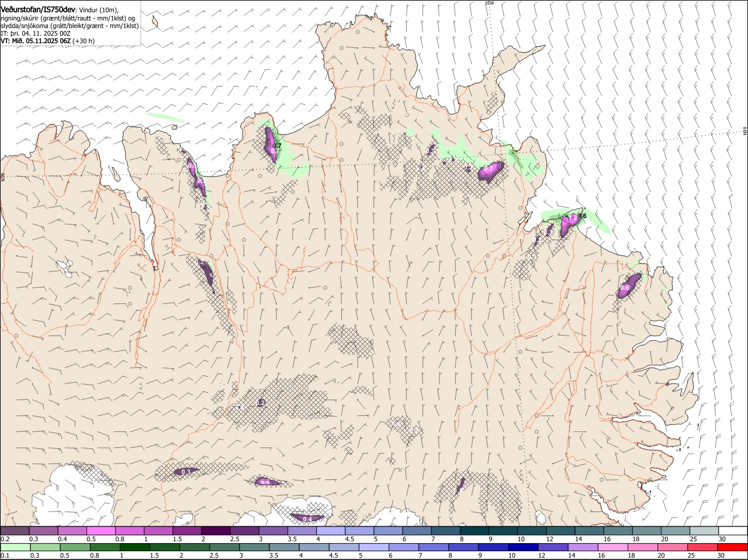The image size is (748, 560).
Task: Click the 1.5 swatch in the green legend row
Action: (164, 547)
